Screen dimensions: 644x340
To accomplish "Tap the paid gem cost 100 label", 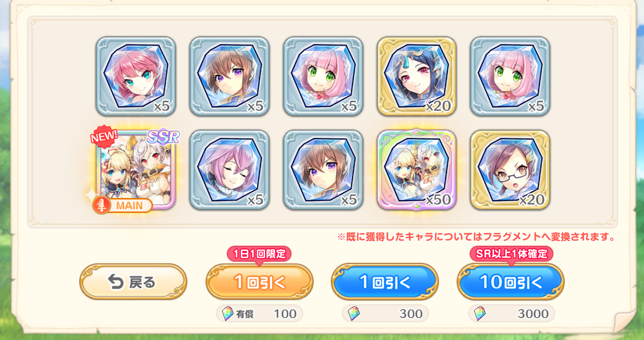I will 259,314.
